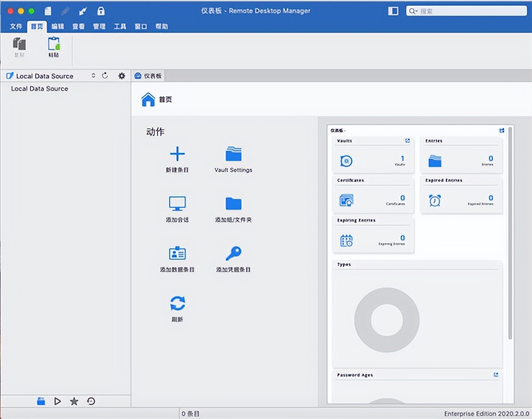
Task: Click the search input field
Action: click(470, 11)
